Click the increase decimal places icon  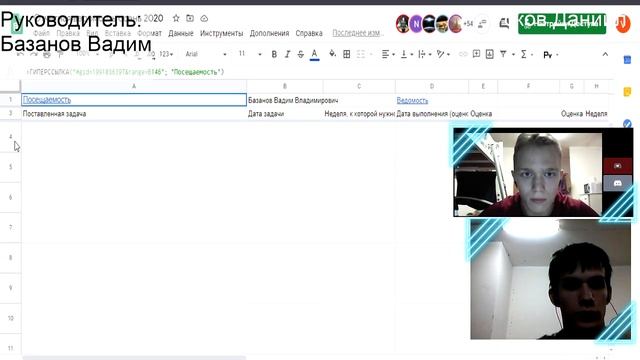151,54
